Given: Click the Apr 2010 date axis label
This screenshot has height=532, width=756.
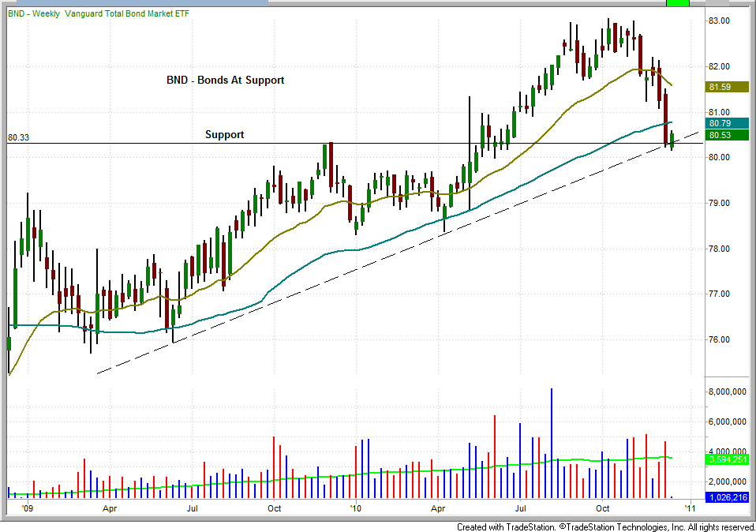Looking at the screenshot, I should pos(438,508).
